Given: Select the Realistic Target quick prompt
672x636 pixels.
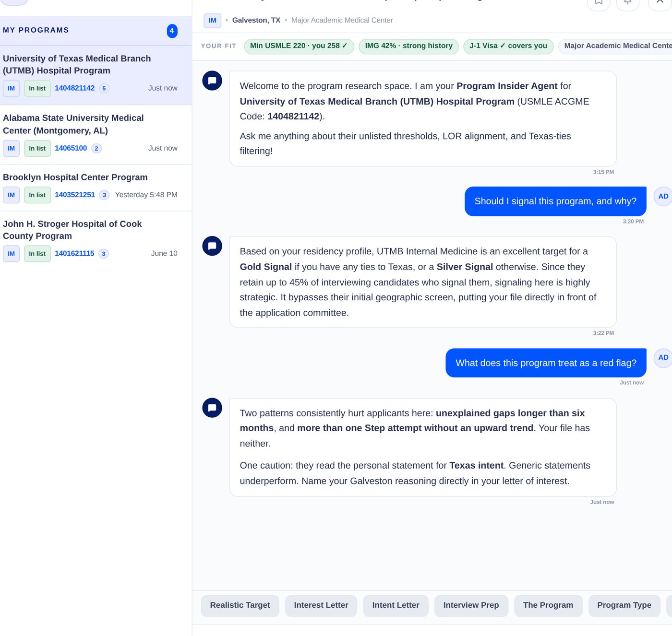Looking at the screenshot, I should [240, 605].
